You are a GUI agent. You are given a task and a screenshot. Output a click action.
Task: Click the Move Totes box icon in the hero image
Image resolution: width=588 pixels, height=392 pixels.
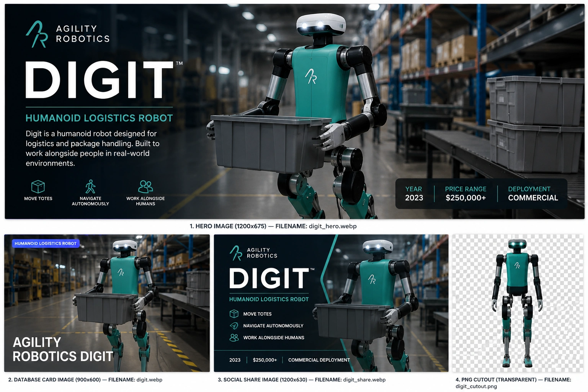tap(38, 187)
